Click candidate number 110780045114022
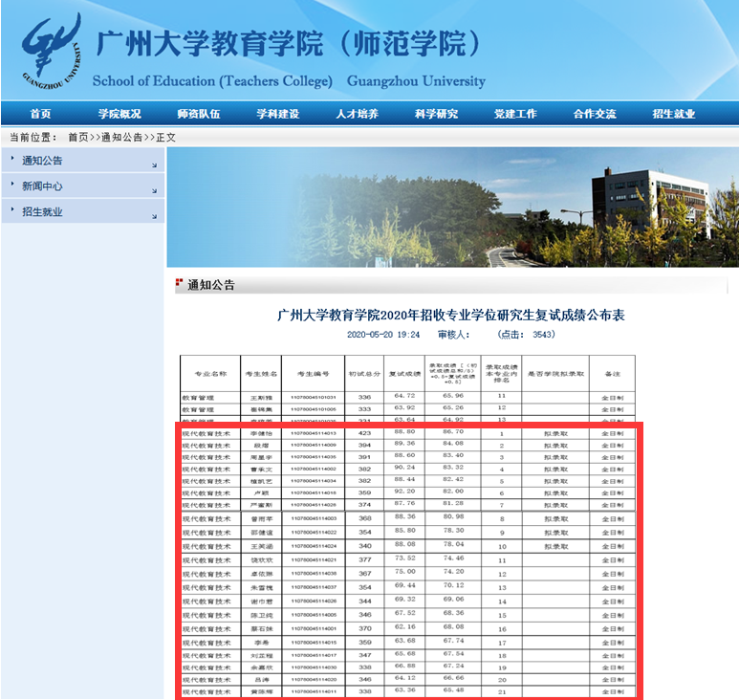 pyautogui.click(x=313, y=533)
